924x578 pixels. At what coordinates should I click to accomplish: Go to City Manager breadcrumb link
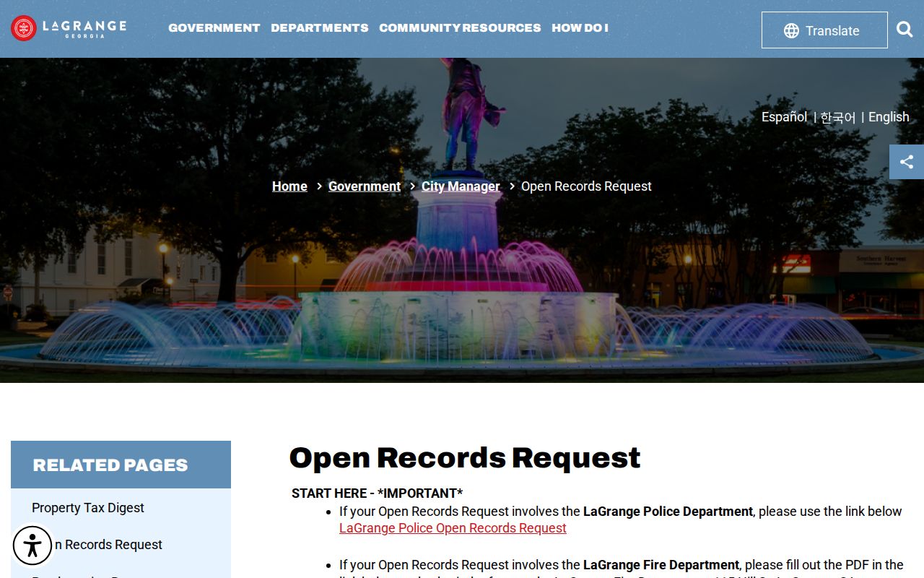(x=461, y=186)
